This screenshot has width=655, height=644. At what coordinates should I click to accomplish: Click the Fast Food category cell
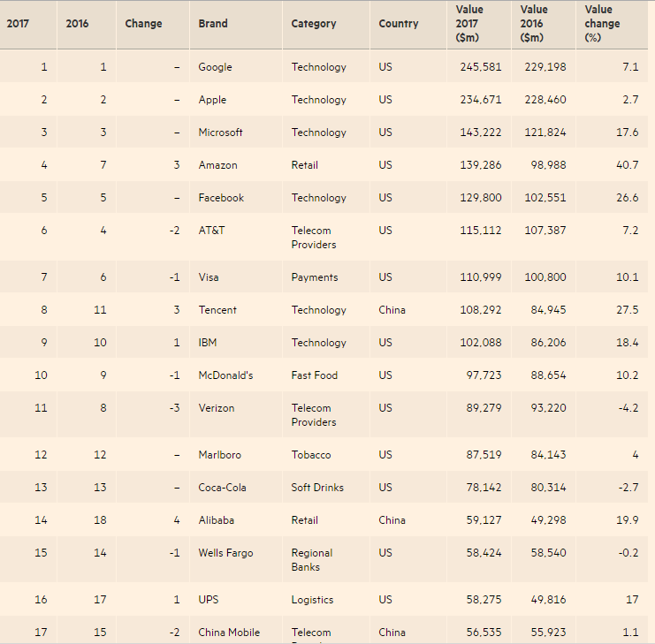(315, 375)
